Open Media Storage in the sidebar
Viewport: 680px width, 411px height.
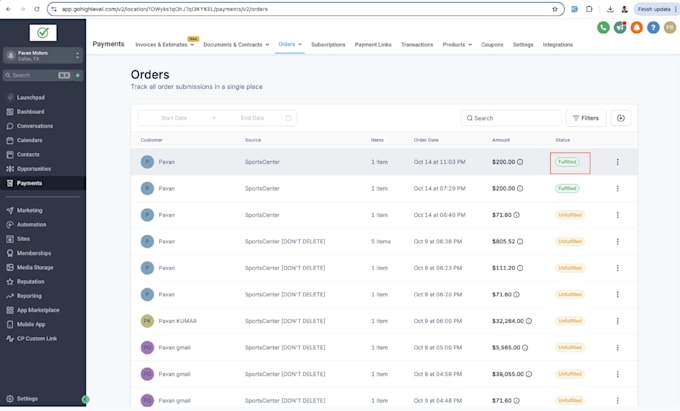pyautogui.click(x=35, y=267)
